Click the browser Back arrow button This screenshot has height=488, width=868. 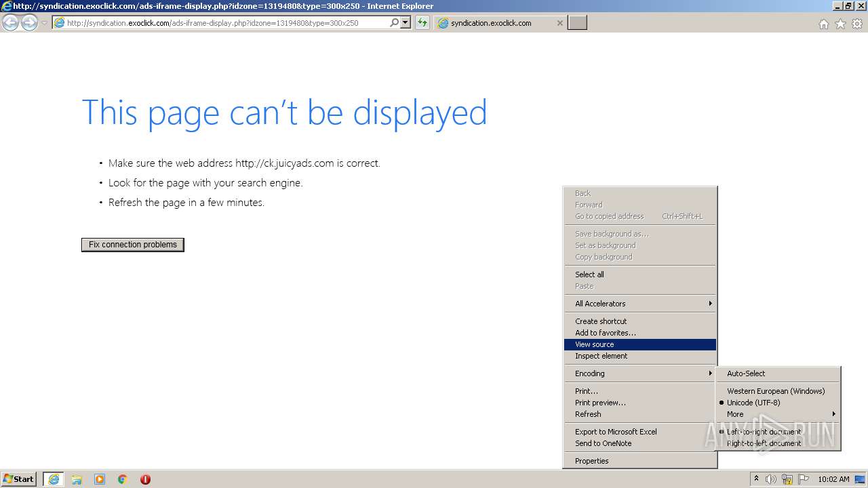click(x=11, y=23)
